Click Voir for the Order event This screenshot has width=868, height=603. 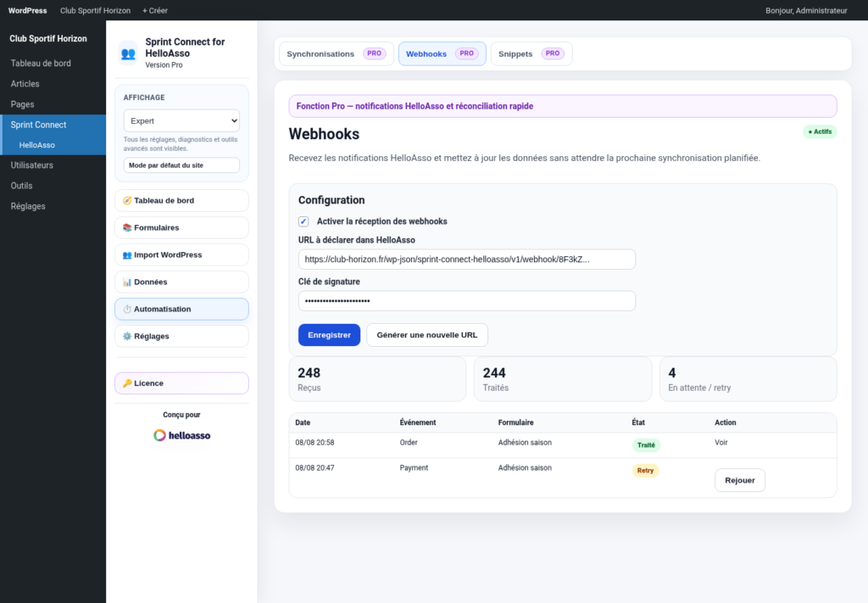pyautogui.click(x=721, y=443)
